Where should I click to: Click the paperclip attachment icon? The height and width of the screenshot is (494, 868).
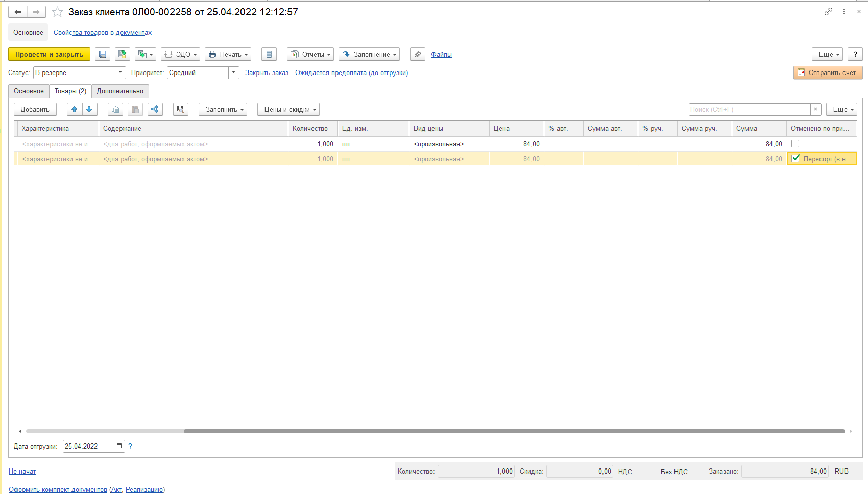(x=417, y=55)
